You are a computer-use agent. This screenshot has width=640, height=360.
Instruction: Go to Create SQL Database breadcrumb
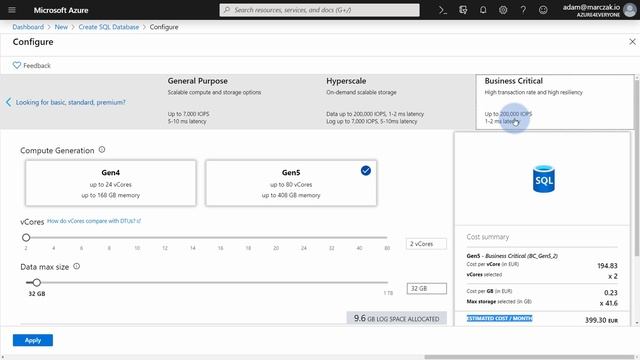pos(109,27)
